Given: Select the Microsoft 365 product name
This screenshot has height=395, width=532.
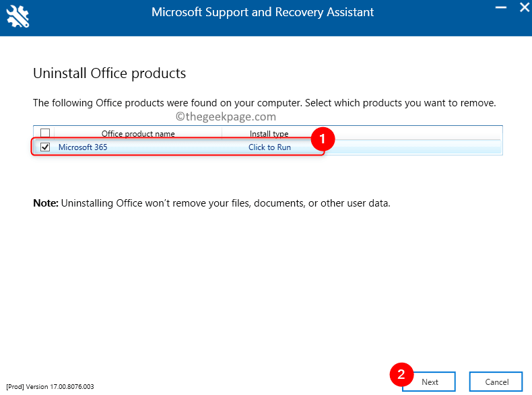Looking at the screenshot, I should coord(83,147).
